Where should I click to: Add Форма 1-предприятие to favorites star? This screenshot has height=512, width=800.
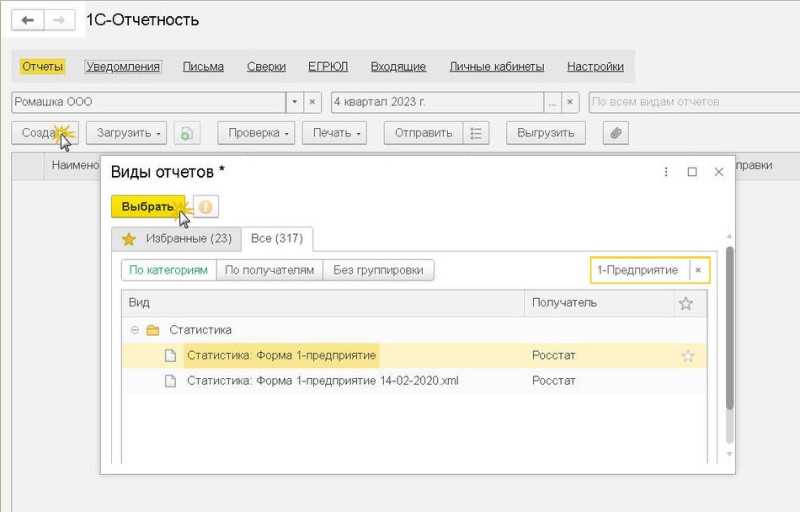[x=688, y=356]
